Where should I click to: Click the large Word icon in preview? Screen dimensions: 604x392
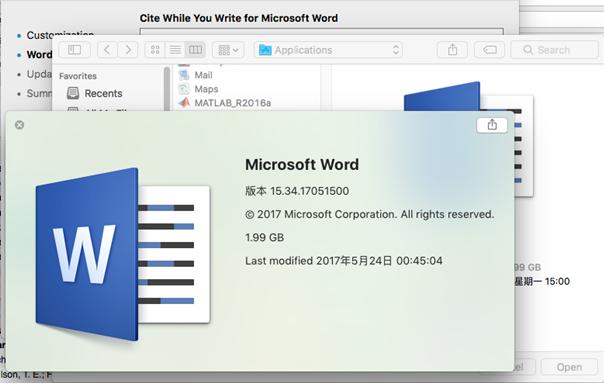tap(122, 254)
